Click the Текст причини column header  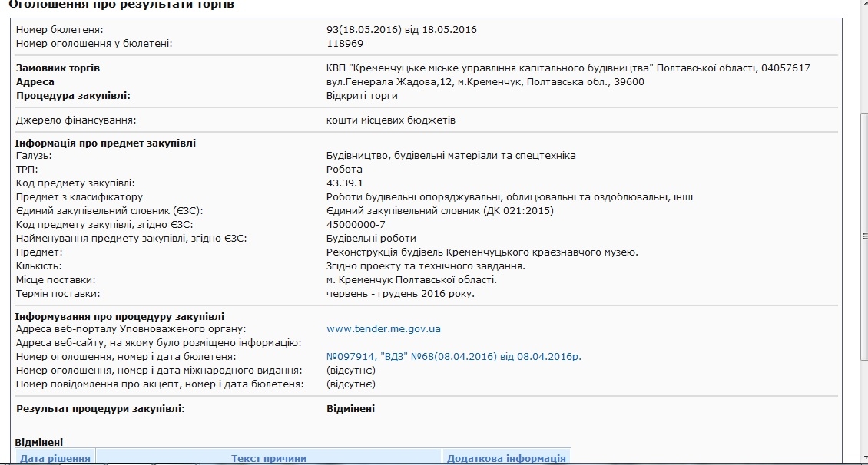269,458
